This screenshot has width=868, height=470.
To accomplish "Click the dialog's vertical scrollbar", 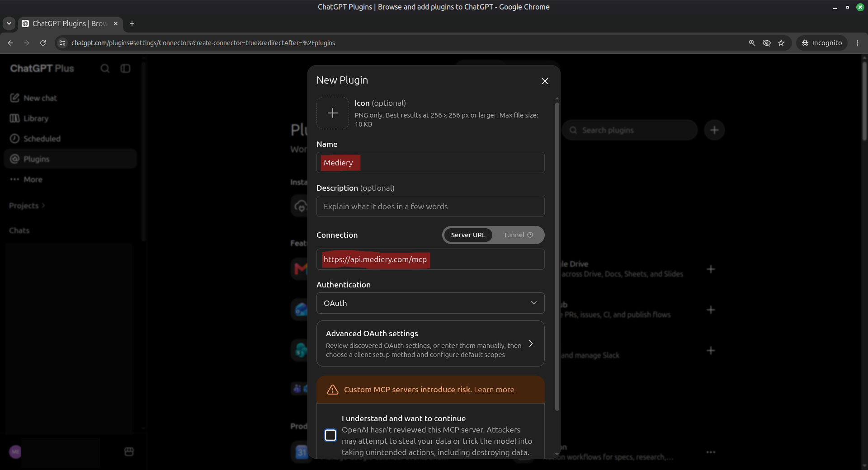I will pyautogui.click(x=557, y=257).
